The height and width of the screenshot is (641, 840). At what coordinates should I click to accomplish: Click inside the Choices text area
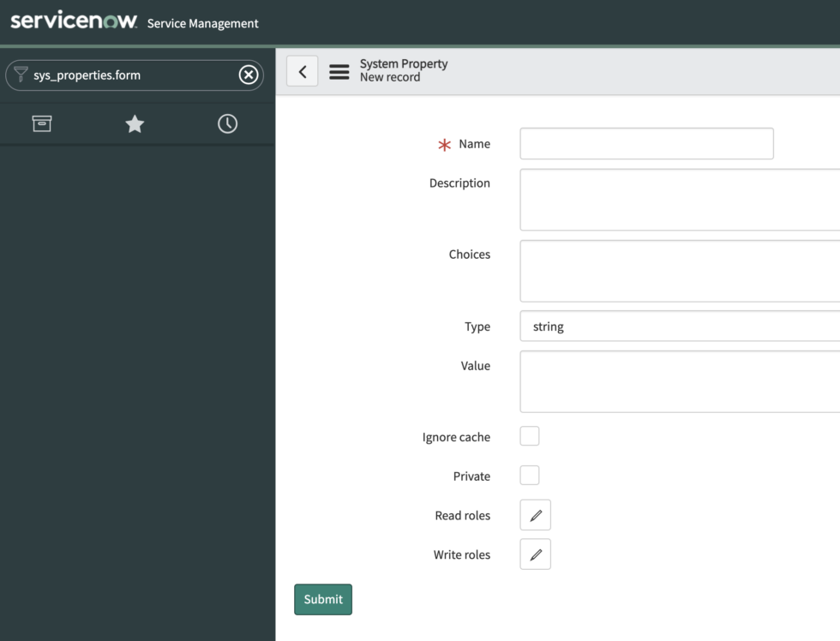pos(677,271)
